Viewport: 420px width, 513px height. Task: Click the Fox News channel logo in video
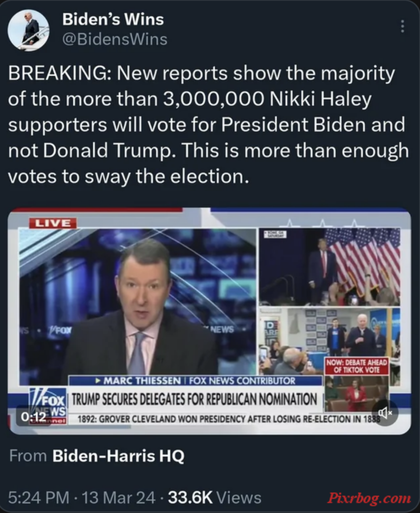click(x=48, y=406)
